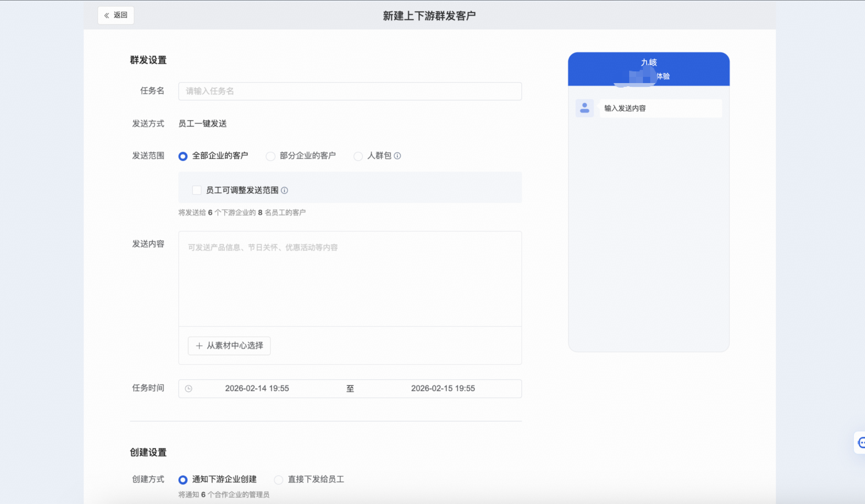Click the info icon beside 人群包
865x504 pixels.
click(x=397, y=156)
